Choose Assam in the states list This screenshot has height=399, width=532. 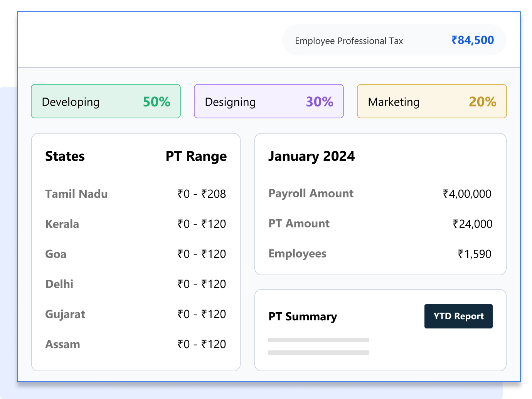tap(63, 344)
